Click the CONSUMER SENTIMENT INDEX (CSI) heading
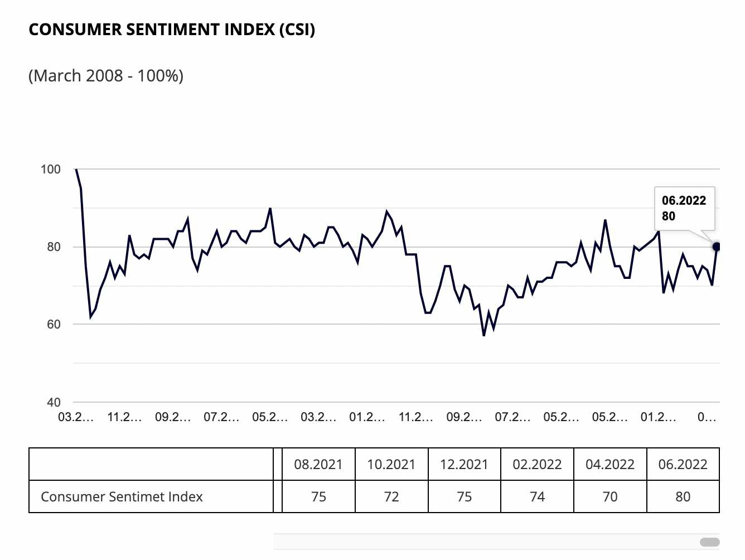This screenshot has height=560, width=745. pyautogui.click(x=172, y=30)
